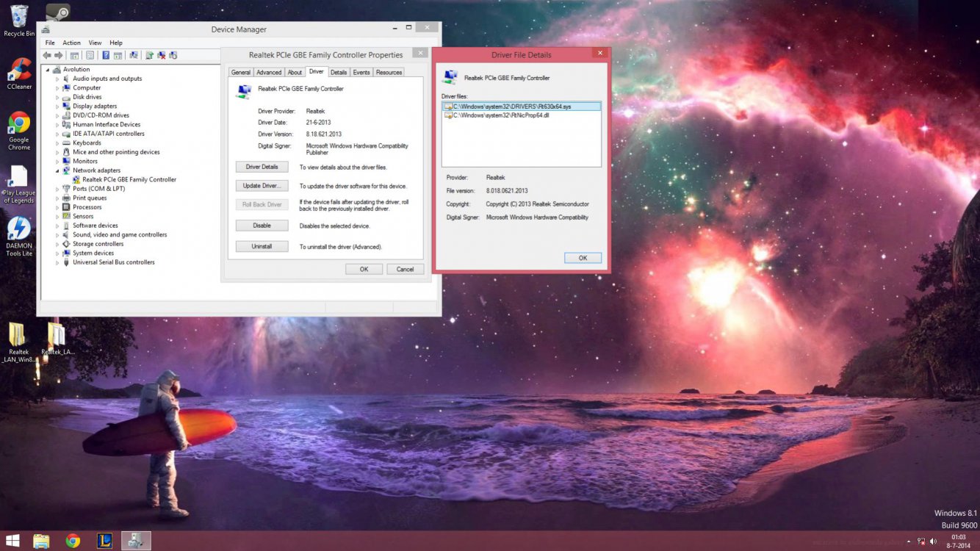Select DAEMON Tools Lite desktop icon
Image resolution: width=980 pixels, height=551 pixels.
tap(19, 237)
